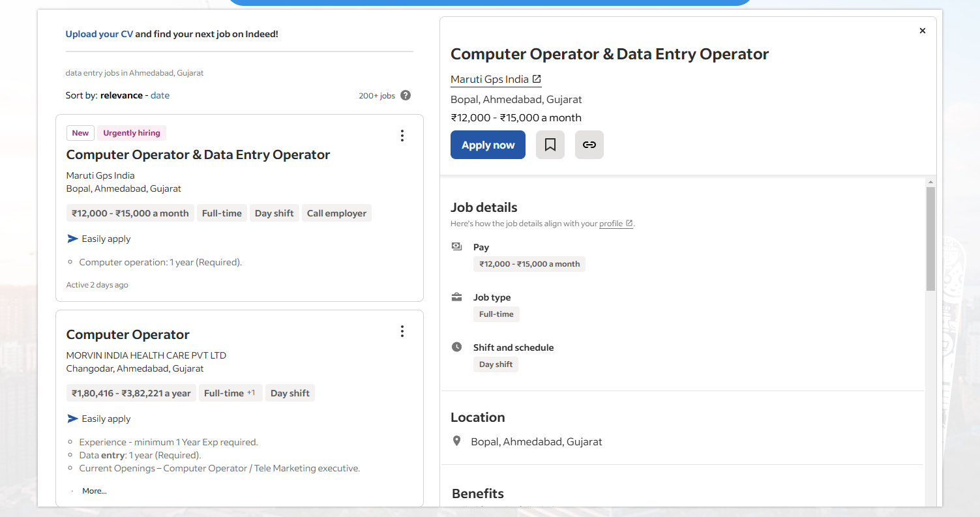The height and width of the screenshot is (517, 980).
Task: Expand the More... section on the Computer Operator card
Action: [93, 490]
